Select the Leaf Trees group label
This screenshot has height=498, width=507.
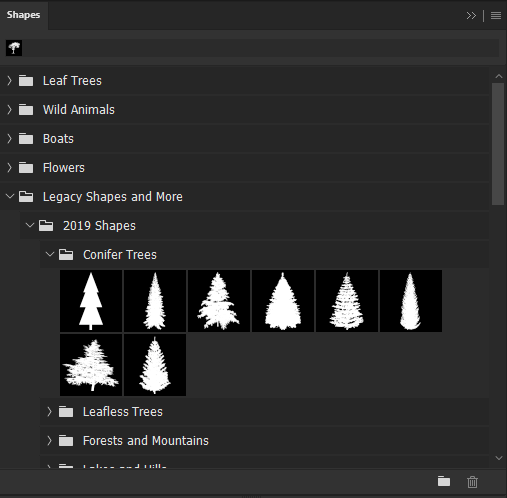[72, 81]
